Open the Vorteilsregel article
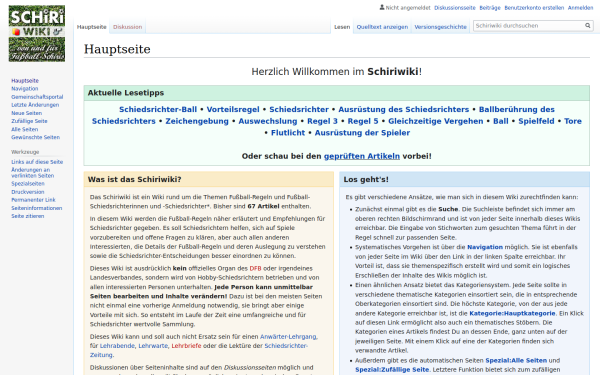600x375 pixels. click(x=233, y=109)
